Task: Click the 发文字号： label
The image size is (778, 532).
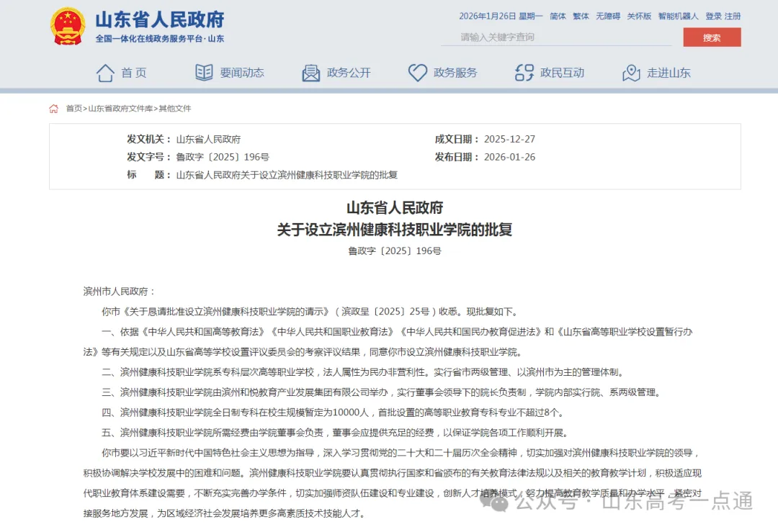Action: tap(149, 157)
